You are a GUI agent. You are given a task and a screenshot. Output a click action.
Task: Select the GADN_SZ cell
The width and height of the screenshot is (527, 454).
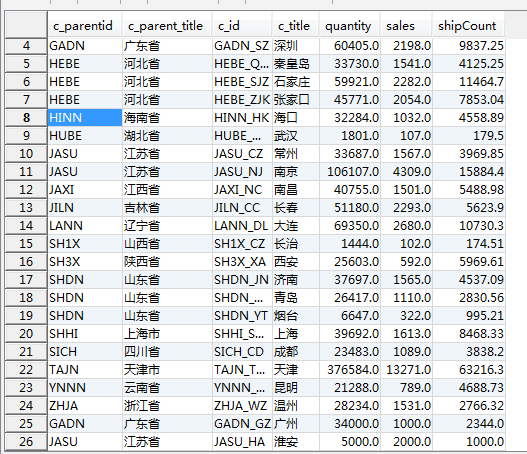[x=242, y=46]
